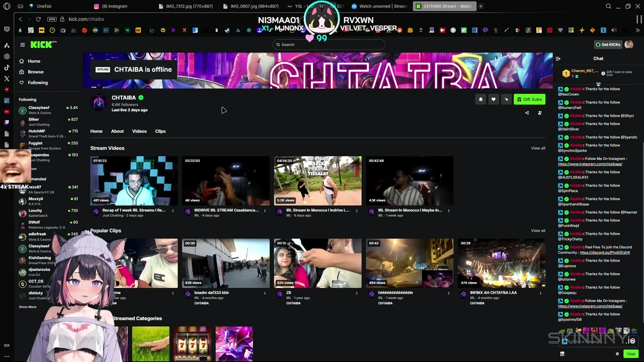Open options menu for Recap video
644x362 pixels.
click(173, 211)
